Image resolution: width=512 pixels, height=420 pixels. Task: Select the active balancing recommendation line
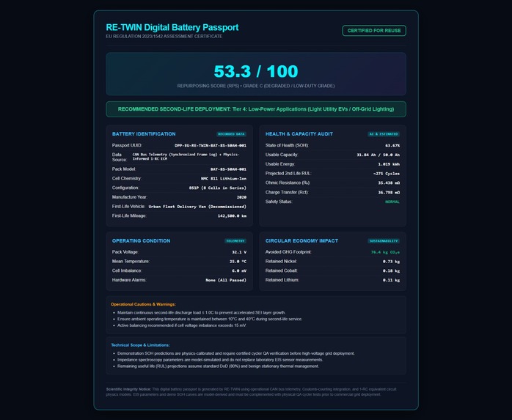pos(182,325)
